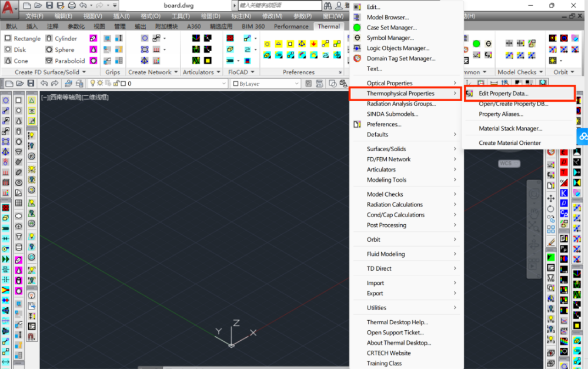Choose Create Material Orienter menu item

click(x=519, y=142)
